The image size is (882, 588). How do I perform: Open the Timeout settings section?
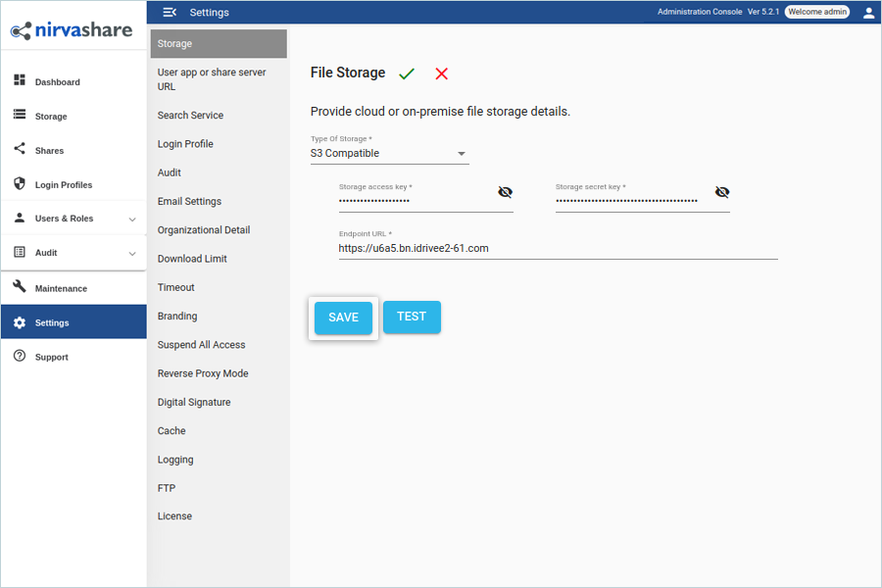[176, 287]
